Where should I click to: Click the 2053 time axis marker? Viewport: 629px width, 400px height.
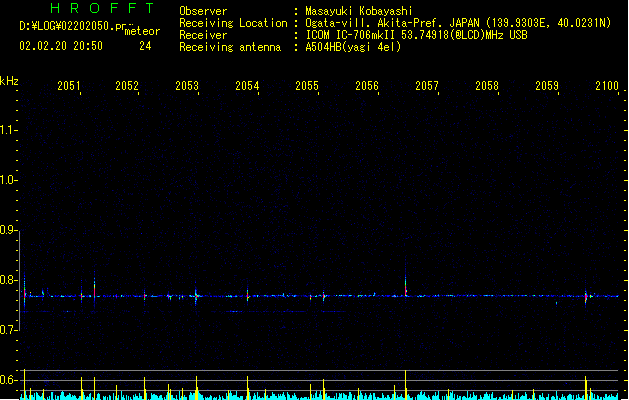tap(187, 86)
